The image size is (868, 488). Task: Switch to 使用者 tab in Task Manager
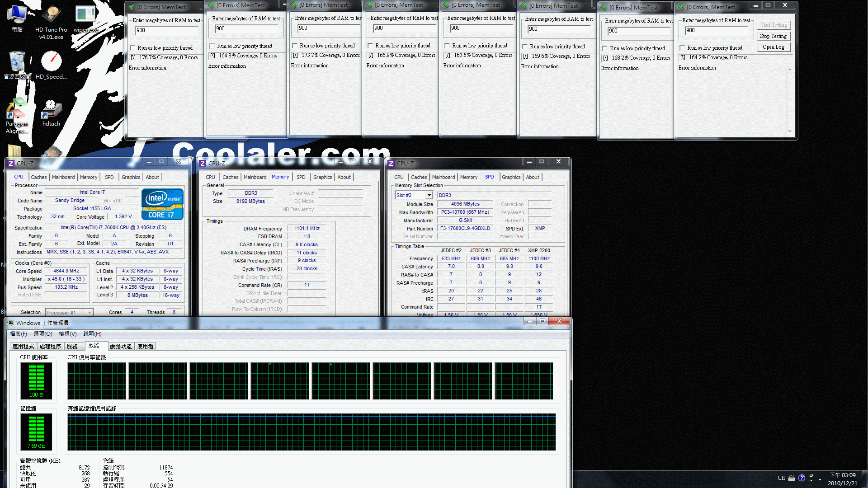click(x=146, y=347)
